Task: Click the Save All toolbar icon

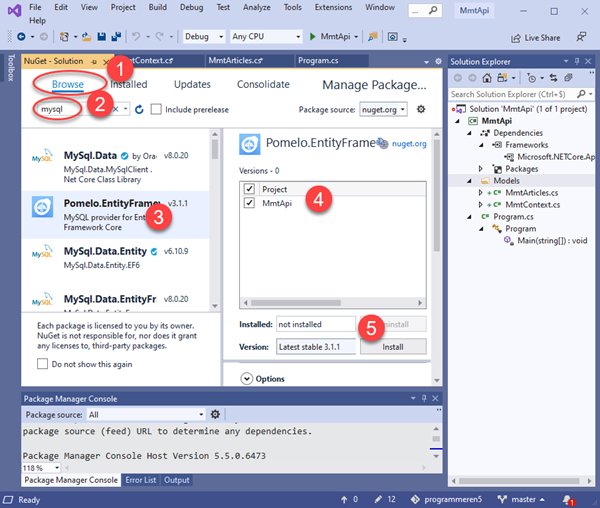Action: pos(116,37)
